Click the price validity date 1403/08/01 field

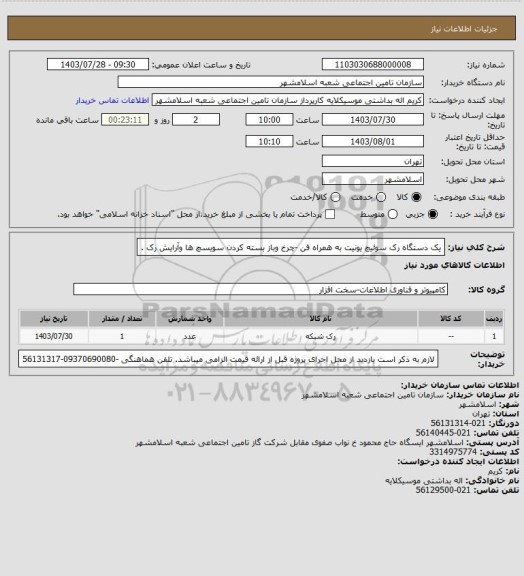coord(373,141)
